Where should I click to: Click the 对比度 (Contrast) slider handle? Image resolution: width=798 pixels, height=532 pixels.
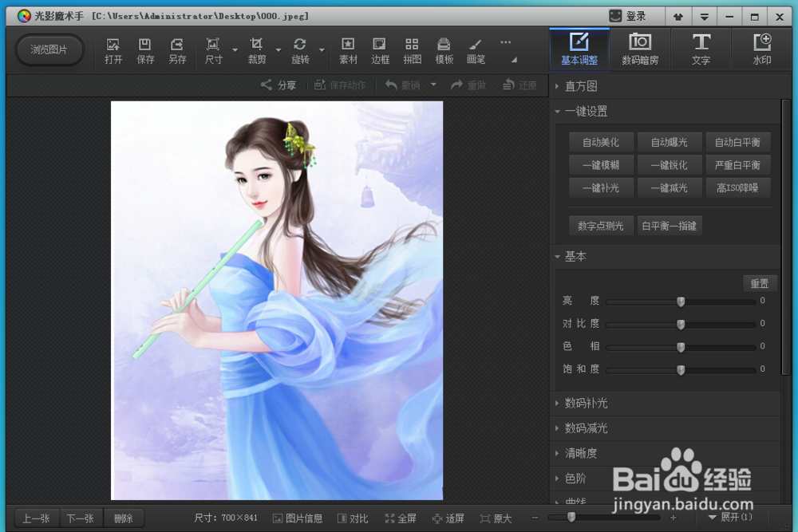pyautogui.click(x=681, y=324)
